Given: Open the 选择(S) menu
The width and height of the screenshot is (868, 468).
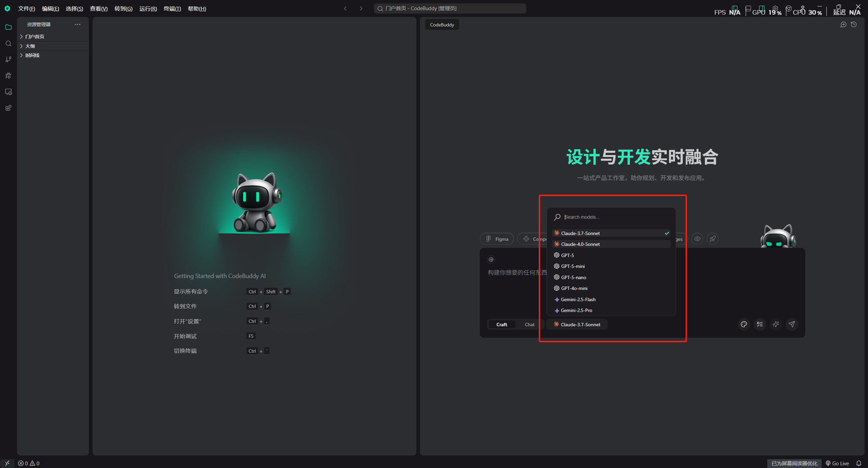Looking at the screenshot, I should (74, 8).
